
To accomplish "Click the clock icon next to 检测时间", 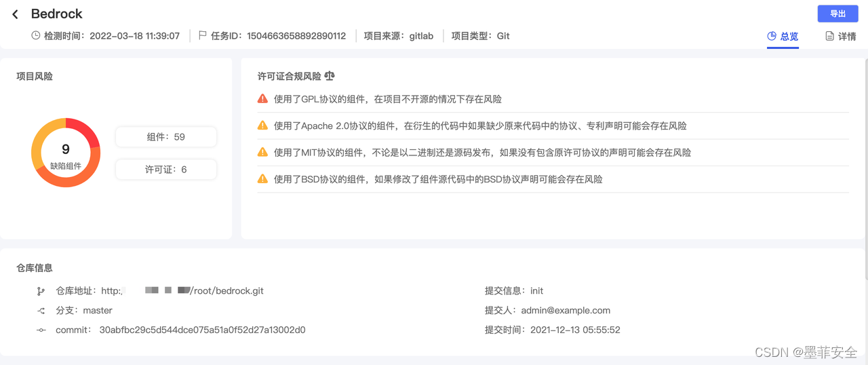I will point(36,35).
